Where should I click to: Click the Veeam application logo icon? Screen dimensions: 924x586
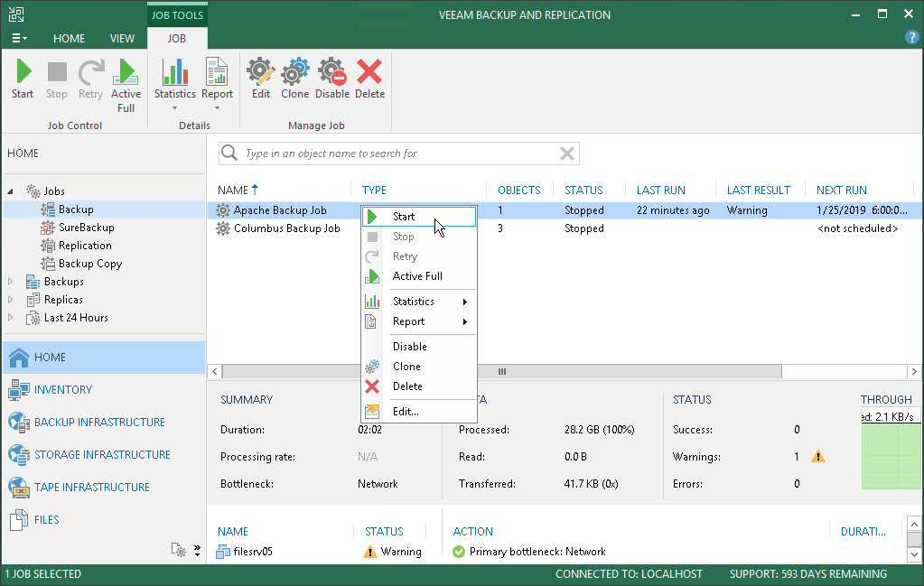[16, 14]
